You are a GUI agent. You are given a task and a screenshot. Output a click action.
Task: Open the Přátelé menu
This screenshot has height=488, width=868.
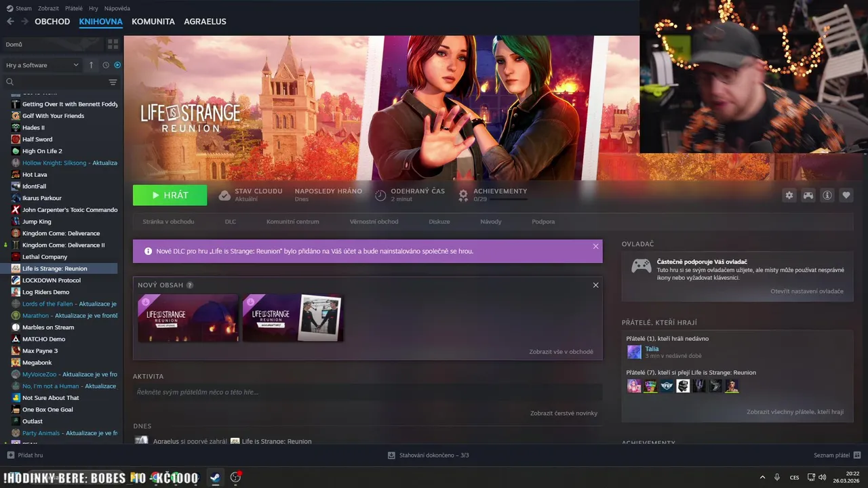pos(74,8)
